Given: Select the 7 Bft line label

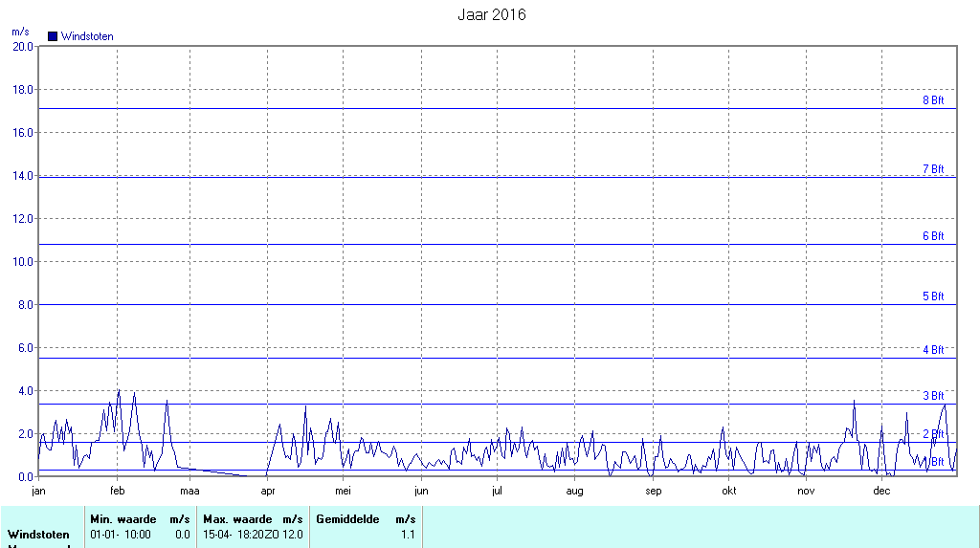Looking at the screenshot, I should (x=933, y=169).
